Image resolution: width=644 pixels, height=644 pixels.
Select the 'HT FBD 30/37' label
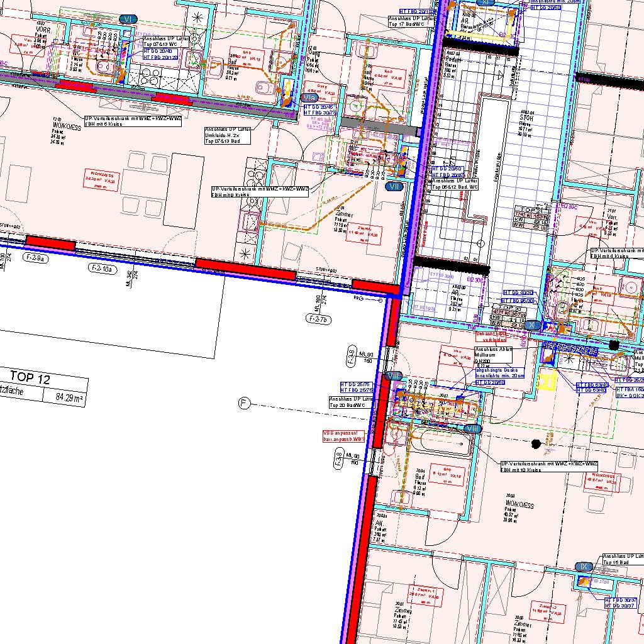click(621, 601)
